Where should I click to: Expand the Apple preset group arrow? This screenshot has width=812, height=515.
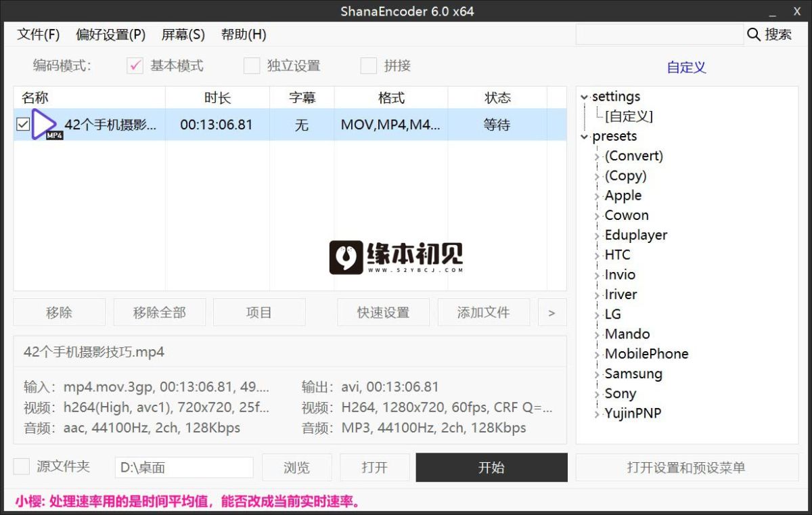(x=597, y=196)
